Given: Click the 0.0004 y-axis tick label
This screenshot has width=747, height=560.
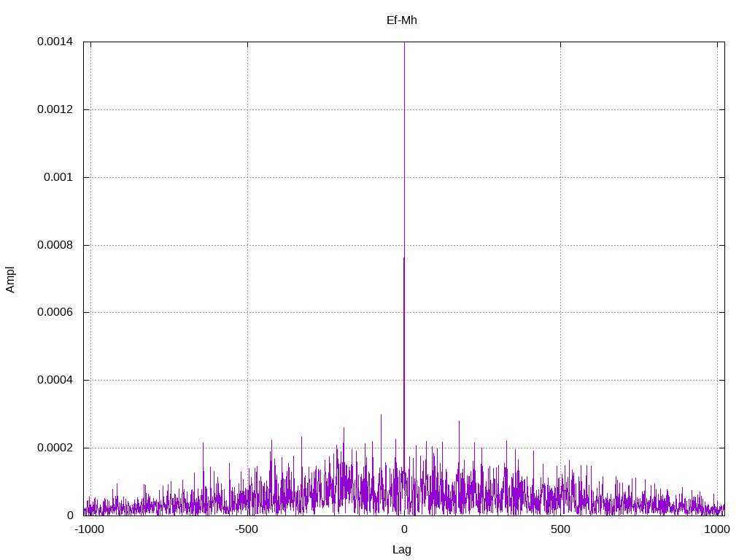Looking at the screenshot, I should click(x=55, y=380).
